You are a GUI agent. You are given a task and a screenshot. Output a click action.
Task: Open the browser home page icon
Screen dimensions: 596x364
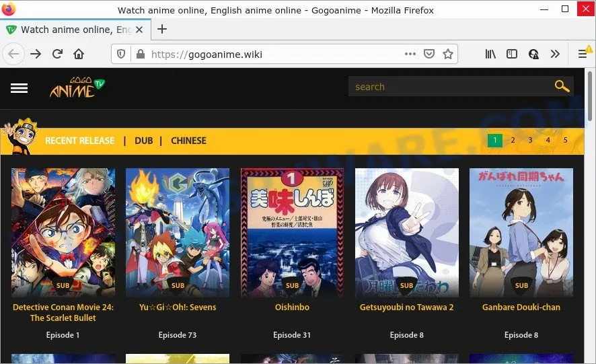coord(79,54)
